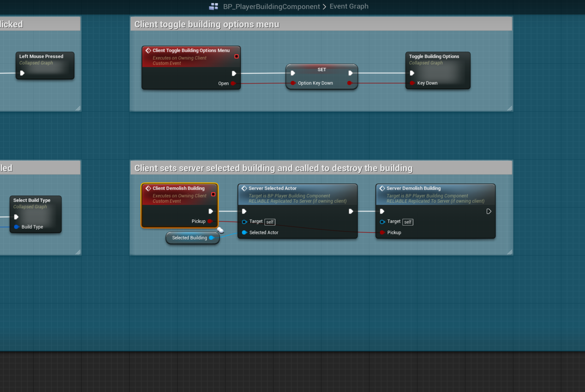Click the red Pickup output pin on Client Demolish Building
The image size is (585, 392).
pos(210,221)
